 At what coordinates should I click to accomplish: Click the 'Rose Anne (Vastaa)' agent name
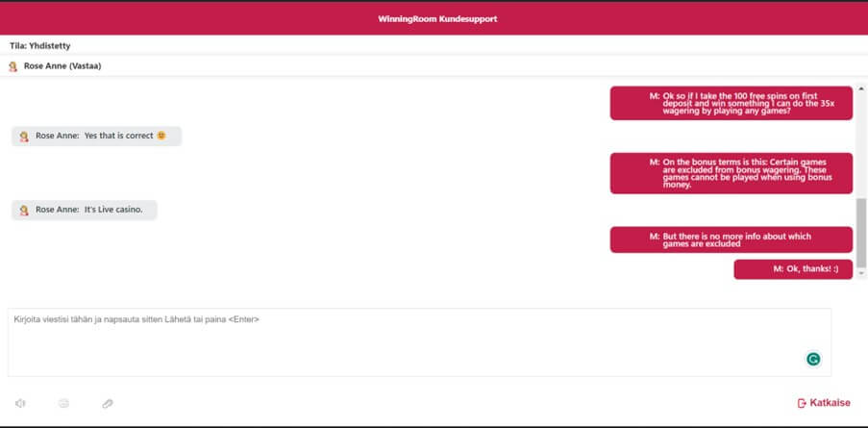click(62, 66)
